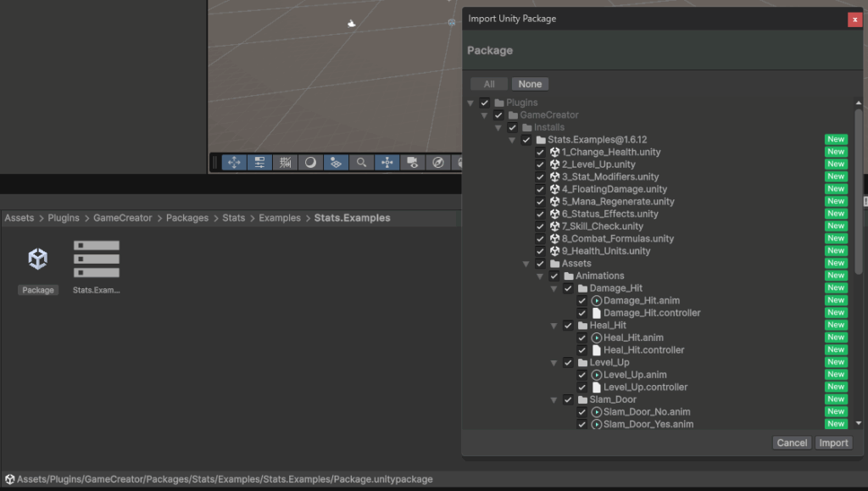Image resolution: width=868 pixels, height=491 pixels.
Task: Click the camera visibility icon in scene toolbar
Action: click(413, 162)
